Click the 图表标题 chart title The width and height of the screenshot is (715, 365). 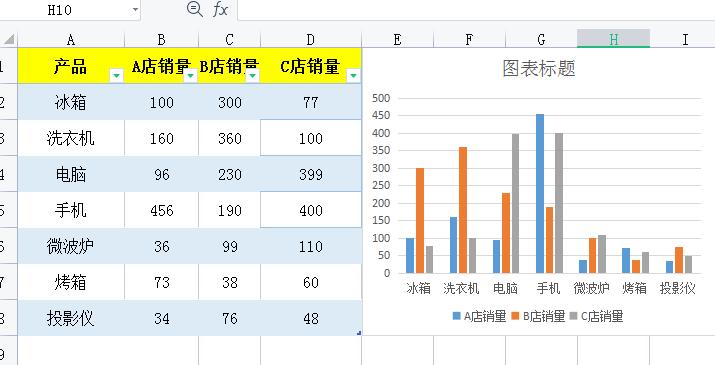pyautogui.click(x=539, y=68)
